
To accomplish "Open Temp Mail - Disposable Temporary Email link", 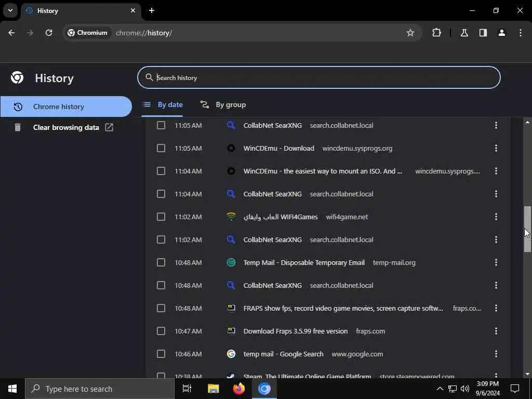I will click(304, 262).
